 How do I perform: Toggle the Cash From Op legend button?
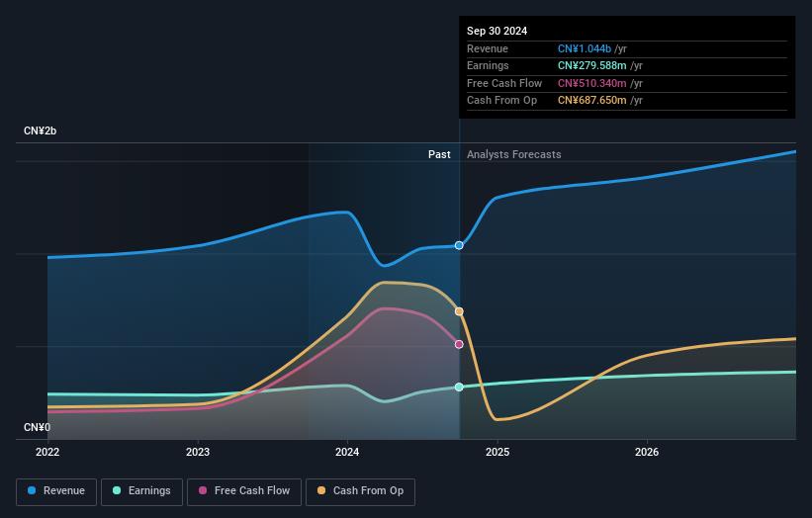(x=360, y=491)
